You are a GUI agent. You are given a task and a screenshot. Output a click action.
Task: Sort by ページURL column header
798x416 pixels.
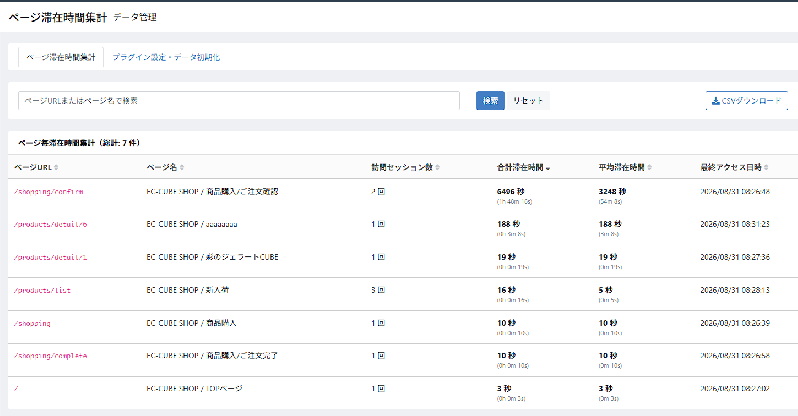click(36, 168)
